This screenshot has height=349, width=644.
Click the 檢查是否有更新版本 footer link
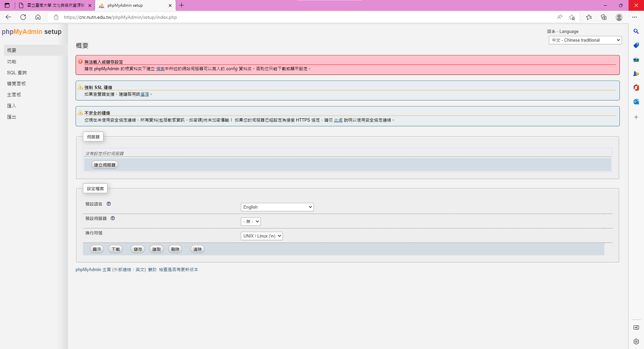[178, 270]
